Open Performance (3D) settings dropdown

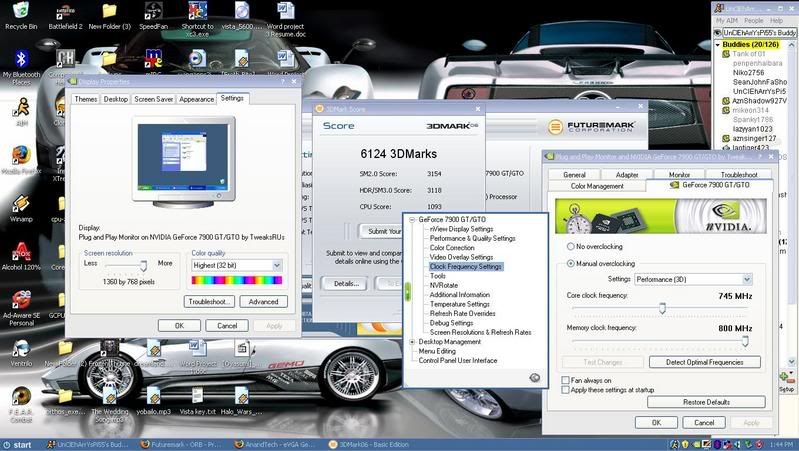pyautogui.click(x=693, y=279)
